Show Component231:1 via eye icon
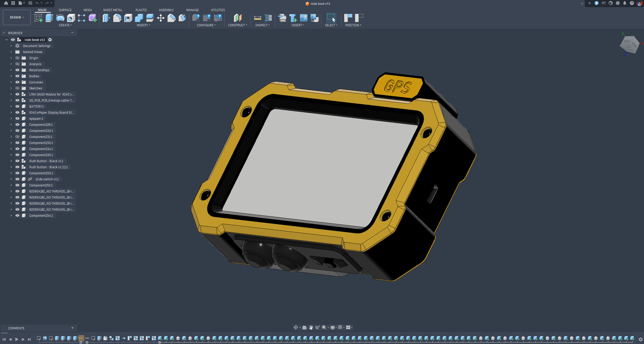This screenshot has height=344, width=644. coord(17,137)
